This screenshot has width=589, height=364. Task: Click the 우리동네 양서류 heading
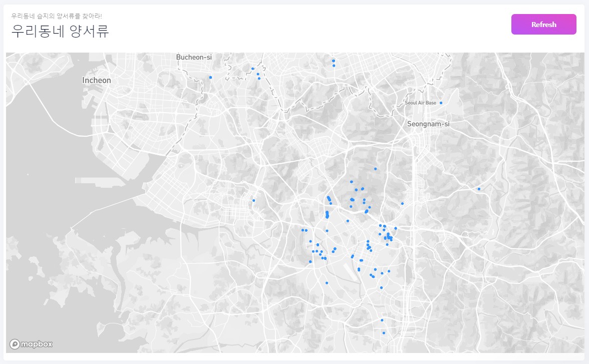pyautogui.click(x=60, y=31)
